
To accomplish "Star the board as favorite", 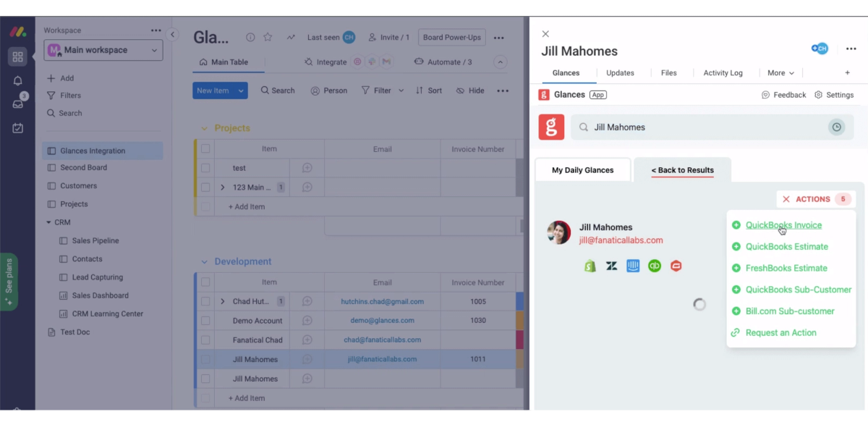I will pyautogui.click(x=268, y=37).
